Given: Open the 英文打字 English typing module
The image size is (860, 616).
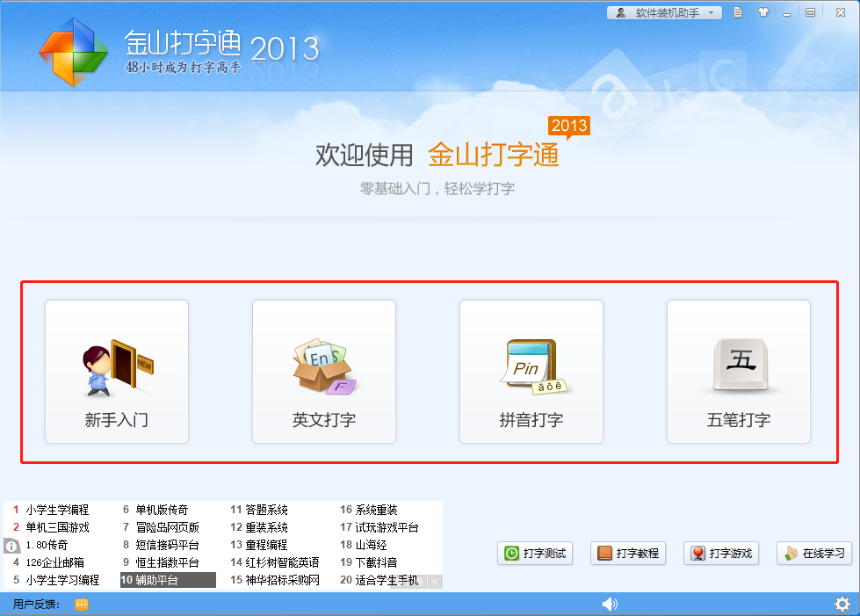Looking at the screenshot, I should pos(324,372).
